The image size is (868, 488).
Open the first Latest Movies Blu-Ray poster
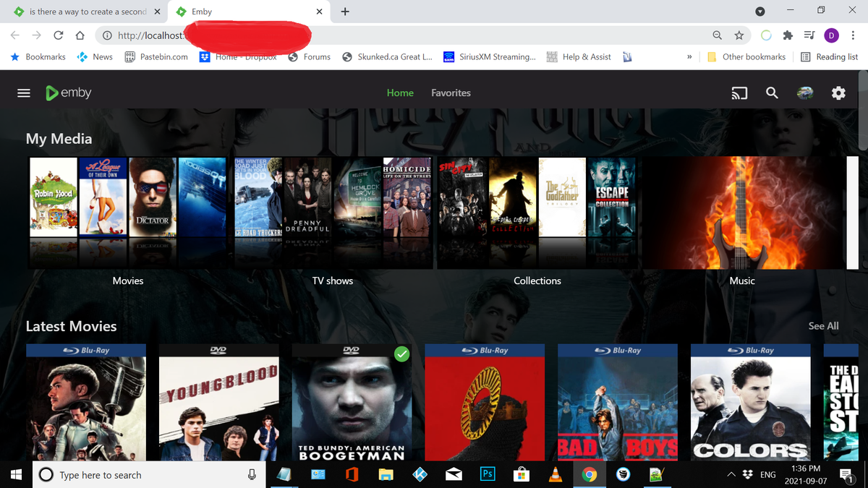(86, 402)
